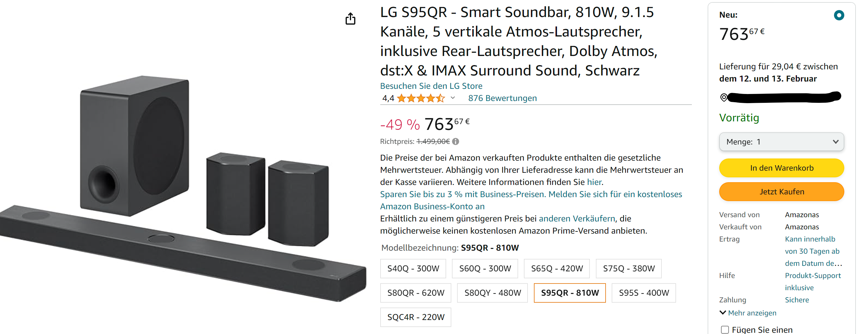Click the location pin icon

(723, 98)
